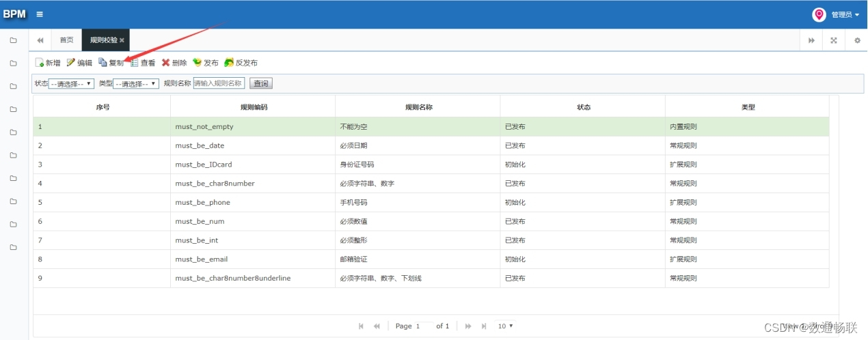Go to last page pager icon
Screen dimensions: 868x340
tap(484, 326)
